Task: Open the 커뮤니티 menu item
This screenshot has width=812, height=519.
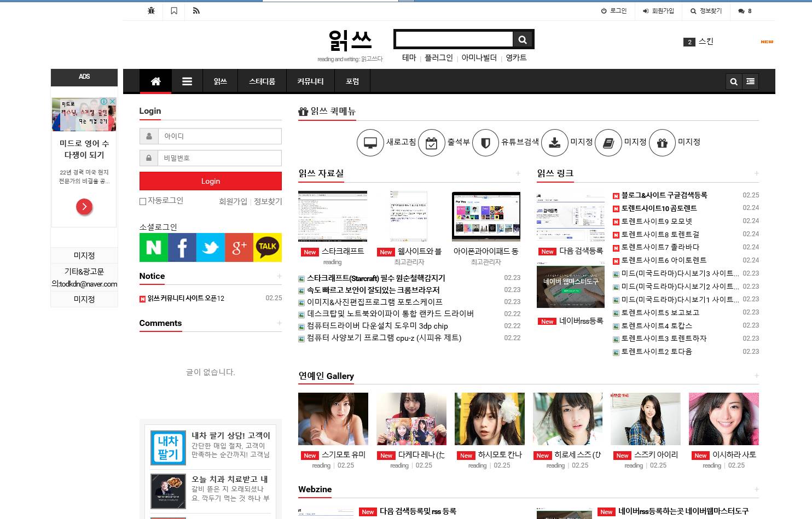Action: [x=310, y=81]
